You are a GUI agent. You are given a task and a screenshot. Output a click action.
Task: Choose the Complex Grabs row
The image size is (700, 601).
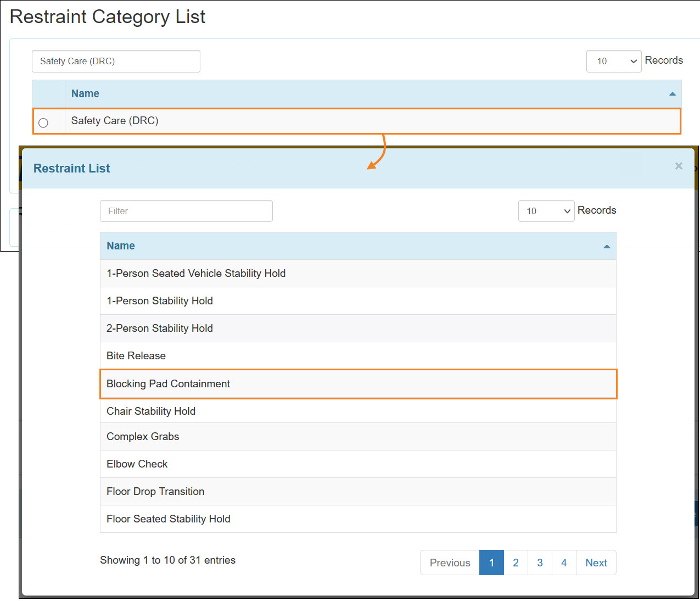pyautogui.click(x=358, y=436)
